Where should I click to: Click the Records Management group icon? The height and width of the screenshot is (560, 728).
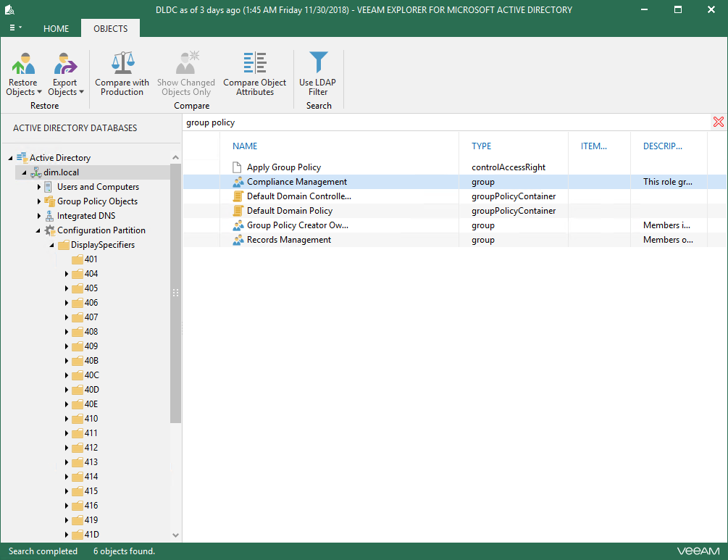click(238, 240)
